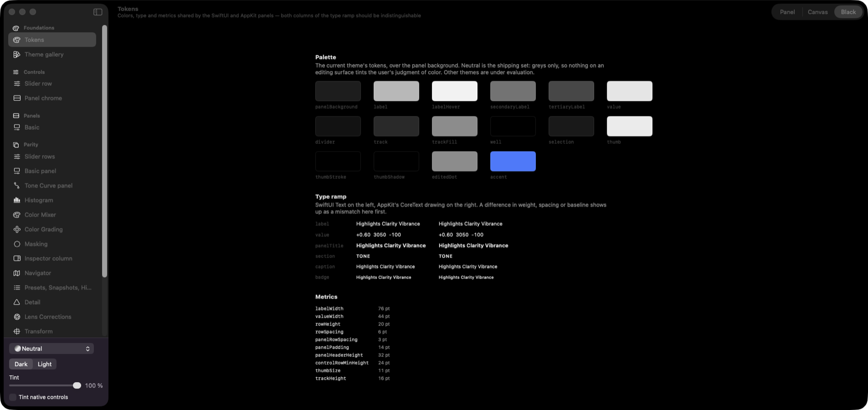Viewport: 868px width, 410px height.
Task: Click the Basic panel monitor icon under Panels
Action: [17, 127]
